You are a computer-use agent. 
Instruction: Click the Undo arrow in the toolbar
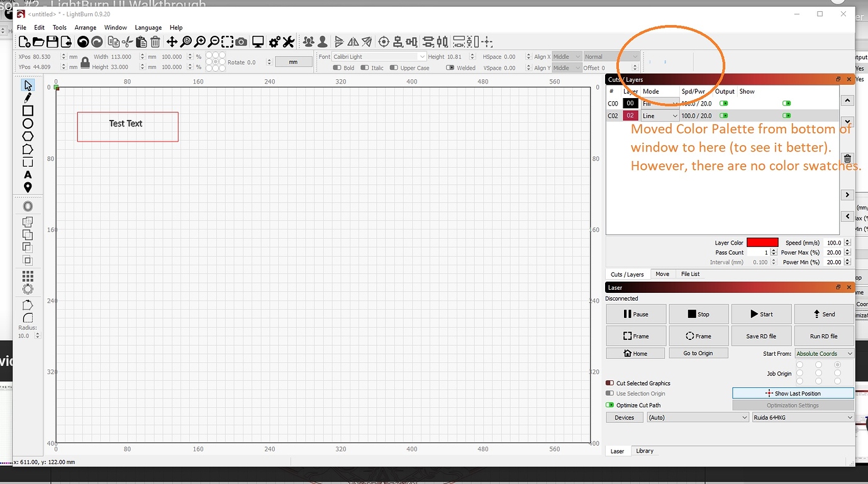82,41
